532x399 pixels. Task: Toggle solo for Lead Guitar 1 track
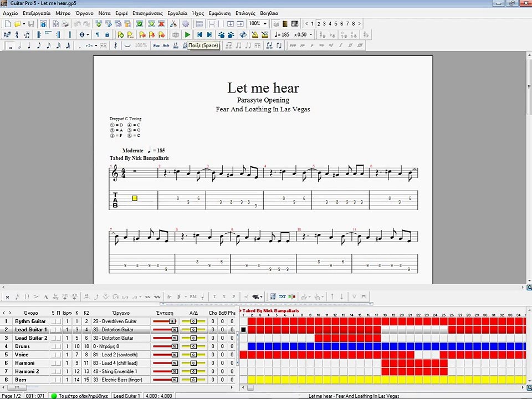point(54,329)
